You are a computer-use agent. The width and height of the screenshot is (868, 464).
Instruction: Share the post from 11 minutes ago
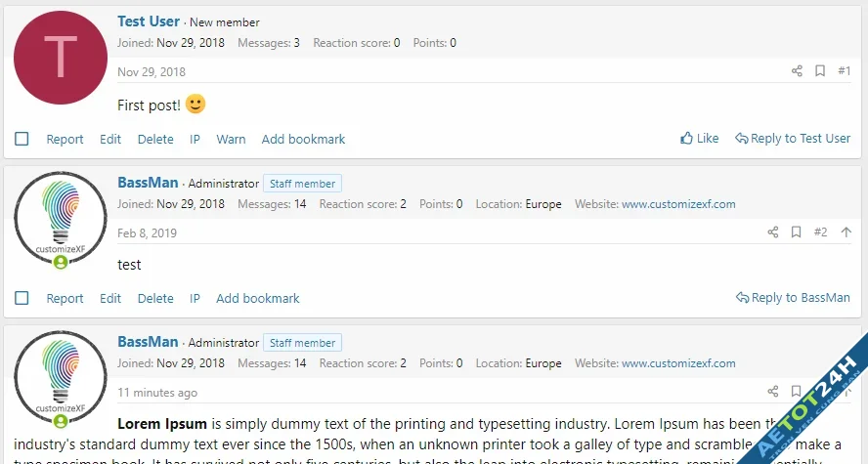[x=773, y=392]
